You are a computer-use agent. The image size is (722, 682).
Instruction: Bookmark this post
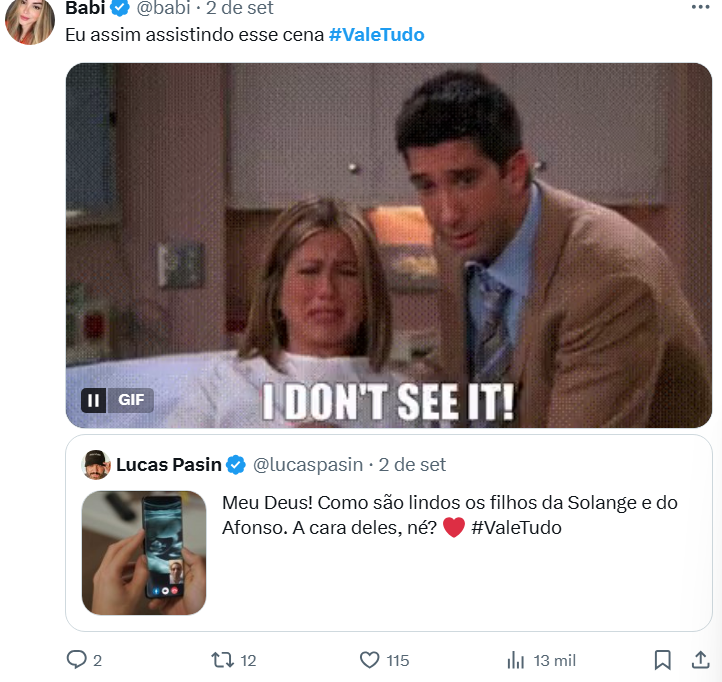pos(662,660)
